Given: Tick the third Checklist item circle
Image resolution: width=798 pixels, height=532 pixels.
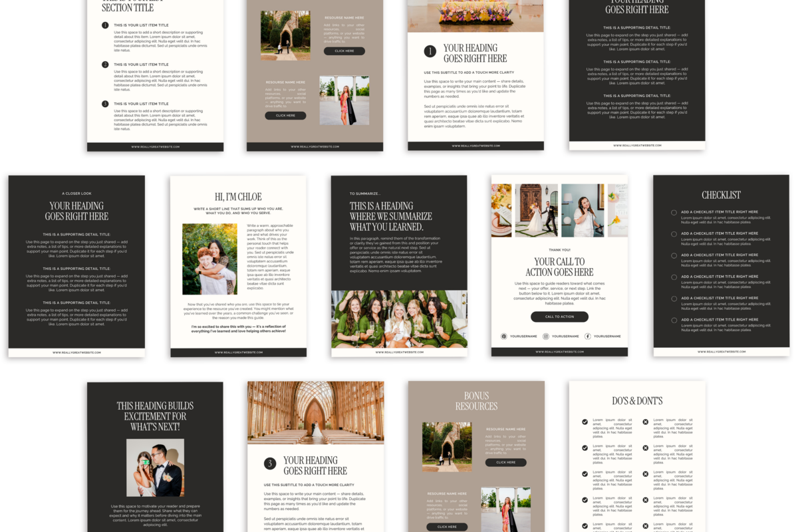Looking at the screenshot, I should (674, 256).
